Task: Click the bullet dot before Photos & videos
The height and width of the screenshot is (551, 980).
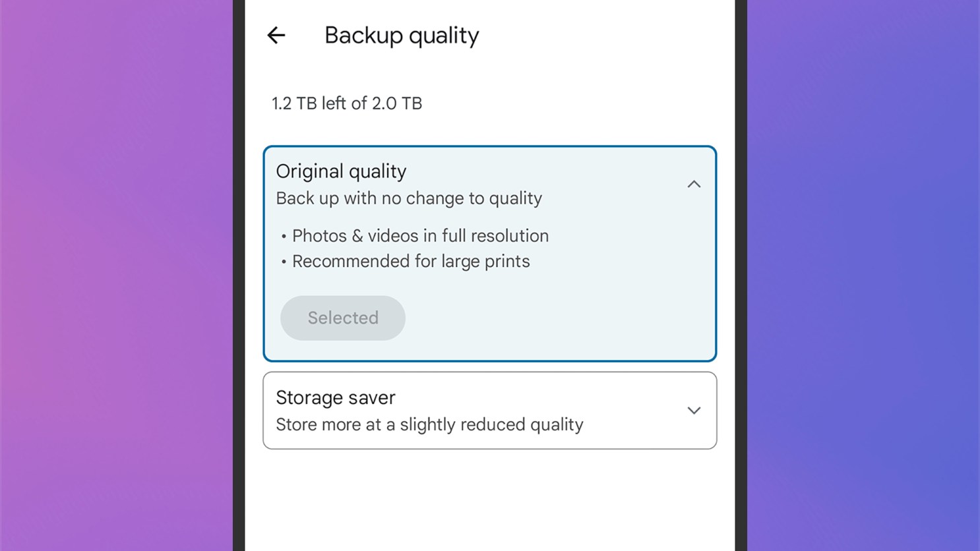Action: pyautogui.click(x=284, y=237)
